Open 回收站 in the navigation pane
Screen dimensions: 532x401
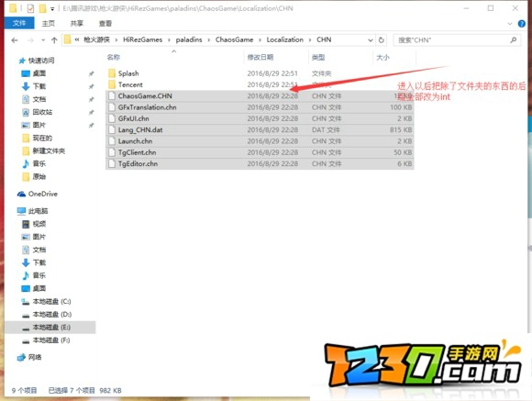coord(42,112)
